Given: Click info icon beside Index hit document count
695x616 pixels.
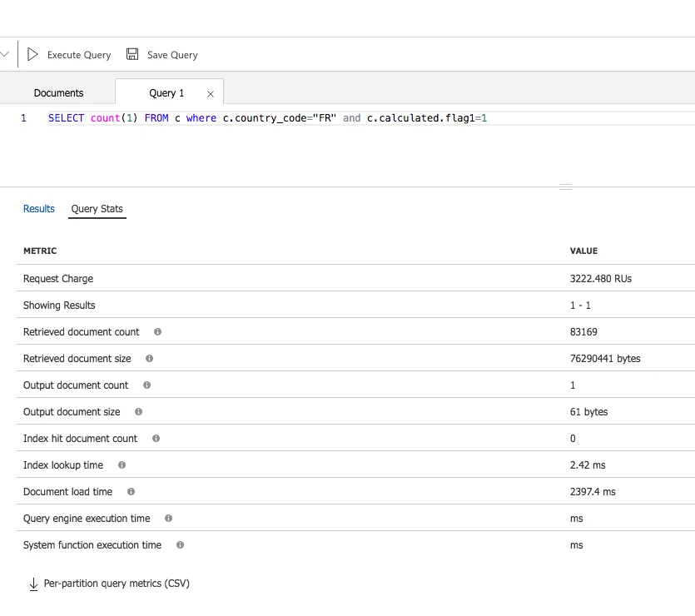Looking at the screenshot, I should 156,439.
